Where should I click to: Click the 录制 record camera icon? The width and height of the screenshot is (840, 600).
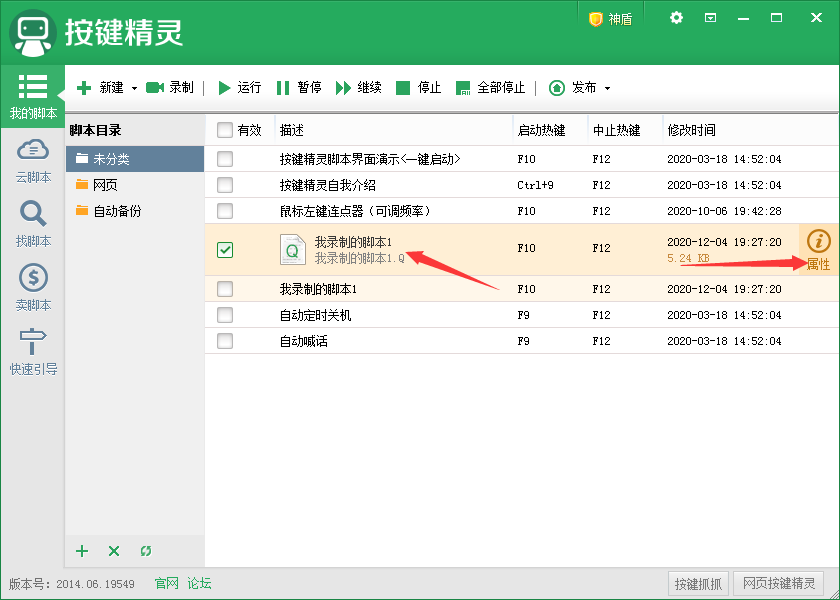pyautogui.click(x=155, y=88)
